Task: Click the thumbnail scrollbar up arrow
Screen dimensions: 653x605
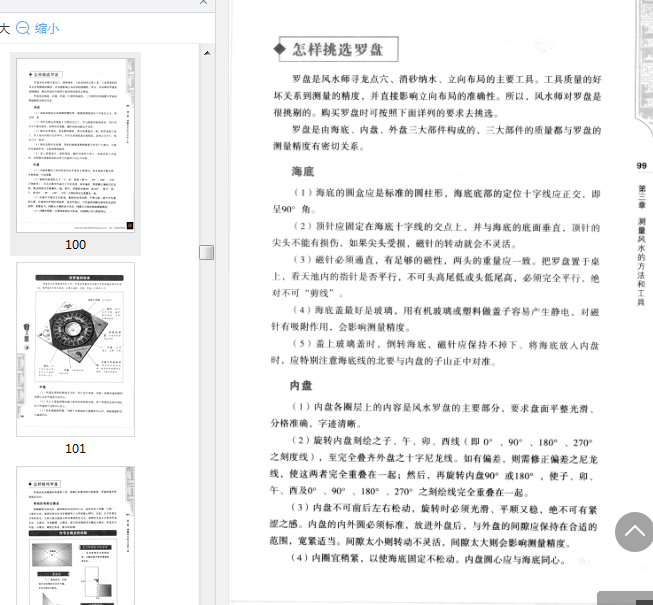Action: point(207,53)
